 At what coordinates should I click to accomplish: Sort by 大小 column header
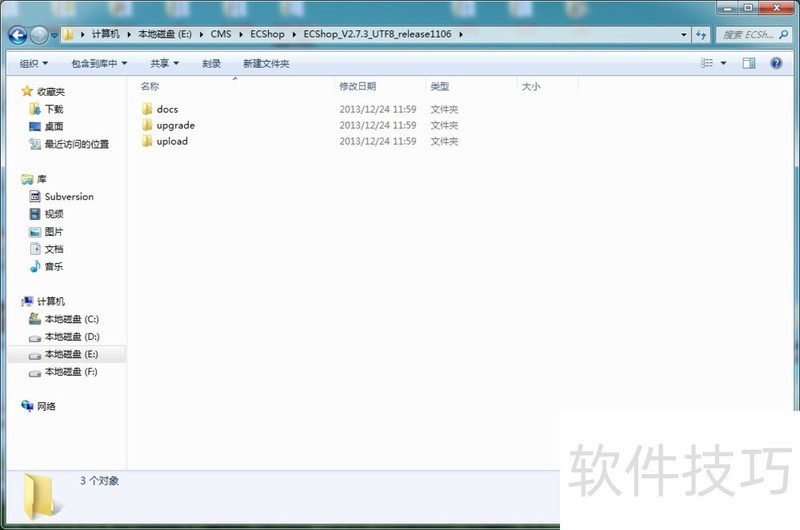point(531,86)
